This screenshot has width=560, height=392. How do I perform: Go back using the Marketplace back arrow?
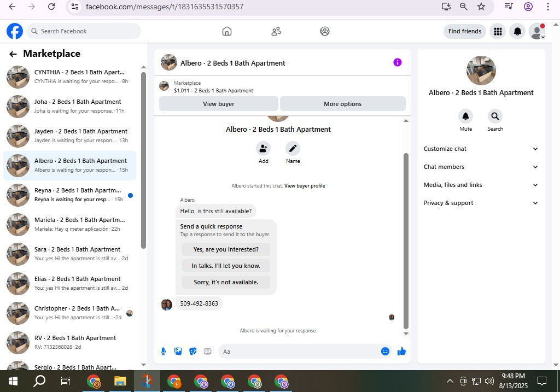coord(13,54)
